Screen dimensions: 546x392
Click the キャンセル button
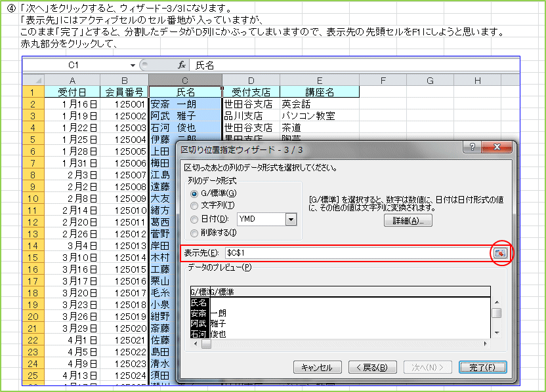(317, 367)
